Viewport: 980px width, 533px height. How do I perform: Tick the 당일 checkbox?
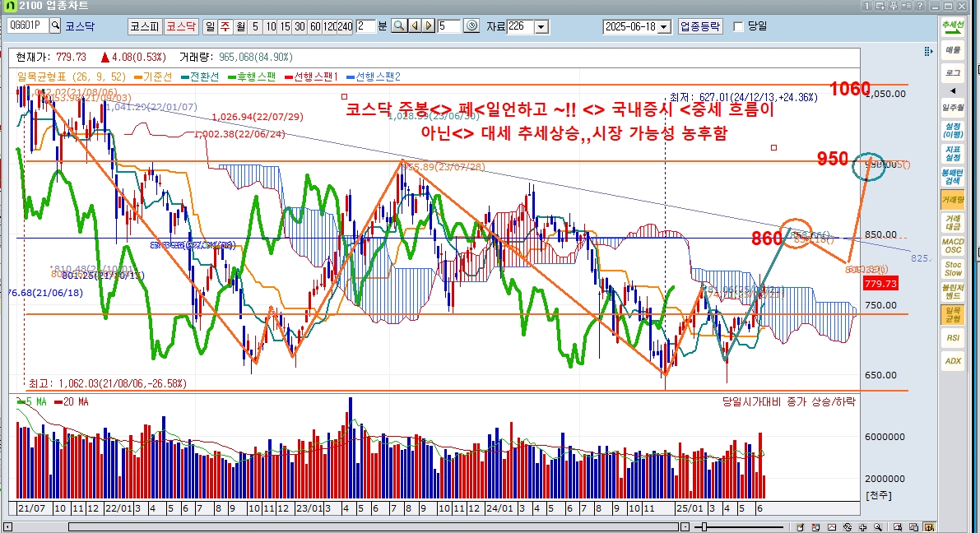[x=738, y=26]
